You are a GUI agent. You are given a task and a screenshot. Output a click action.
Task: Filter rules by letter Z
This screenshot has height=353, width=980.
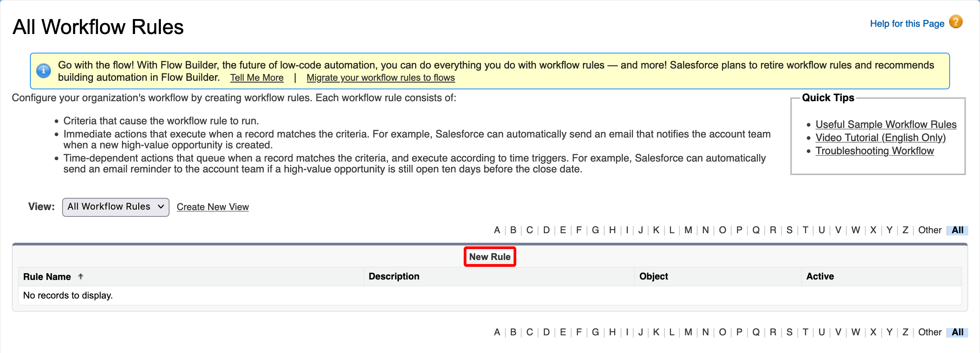(905, 230)
